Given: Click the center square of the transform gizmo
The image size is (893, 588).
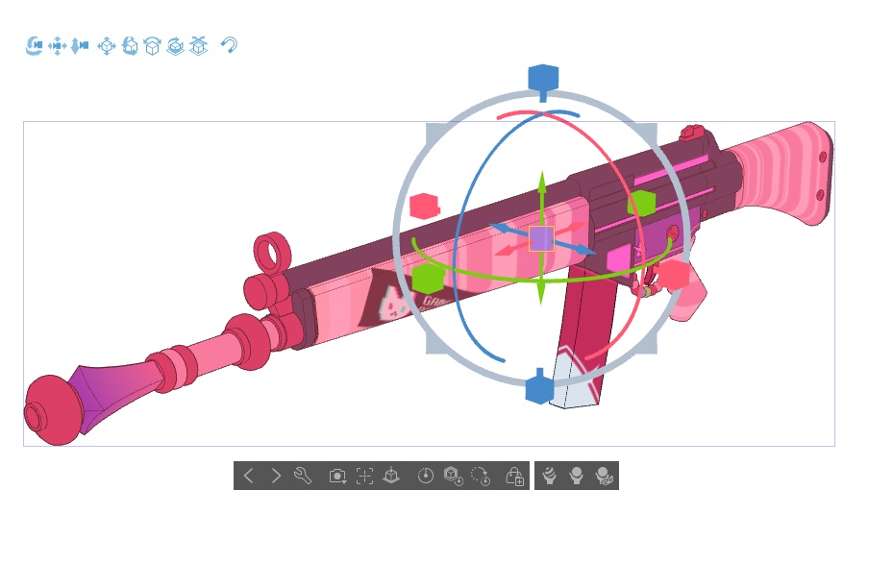Looking at the screenshot, I should pos(542,238).
